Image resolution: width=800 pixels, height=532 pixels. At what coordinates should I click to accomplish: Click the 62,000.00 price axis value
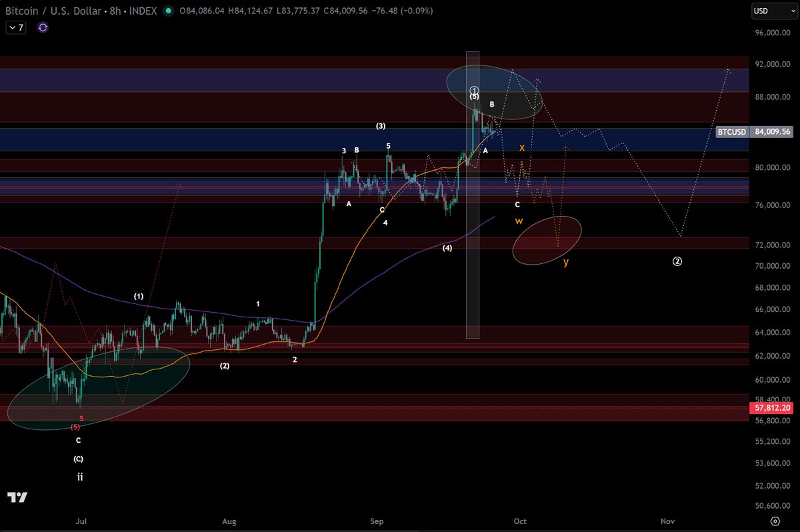click(773, 356)
